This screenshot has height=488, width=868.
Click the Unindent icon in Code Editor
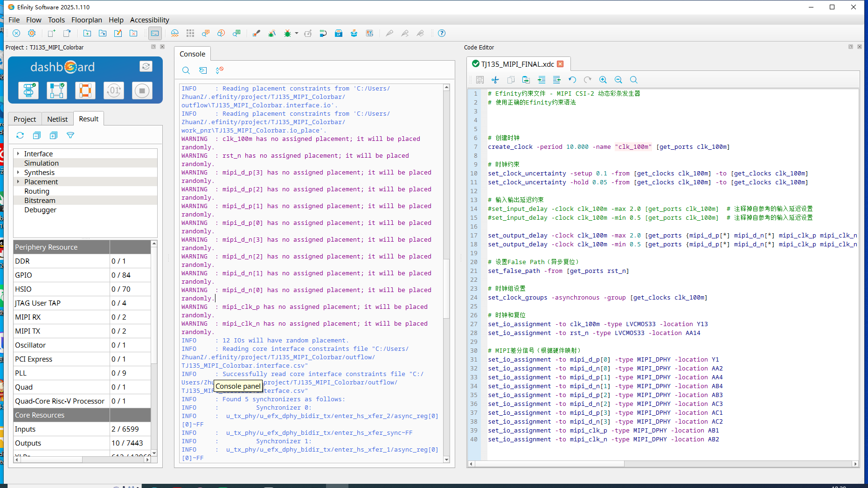point(557,80)
